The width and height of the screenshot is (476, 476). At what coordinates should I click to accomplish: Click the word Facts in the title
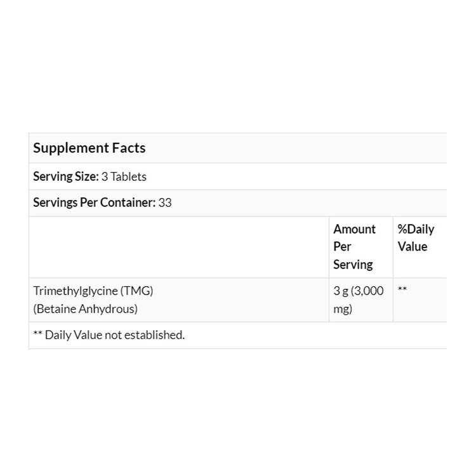click(x=129, y=148)
